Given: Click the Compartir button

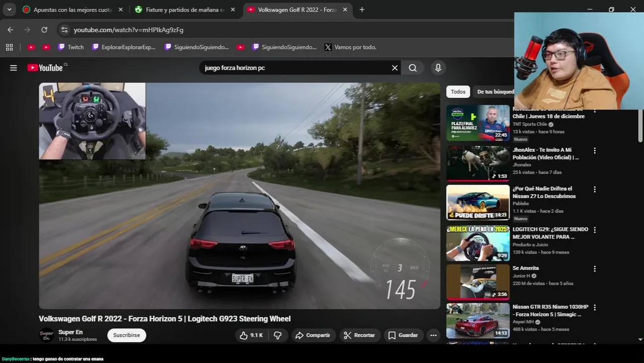Looking at the screenshot, I should pos(313,335).
